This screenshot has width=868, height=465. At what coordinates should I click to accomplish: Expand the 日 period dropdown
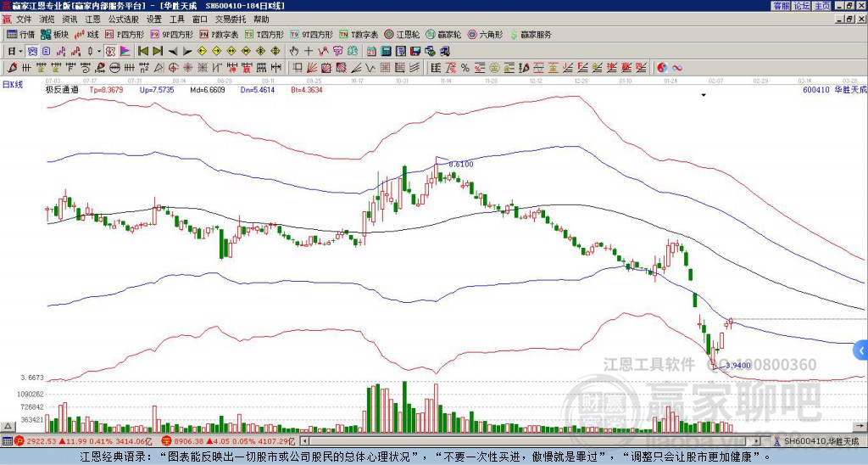pos(20,52)
